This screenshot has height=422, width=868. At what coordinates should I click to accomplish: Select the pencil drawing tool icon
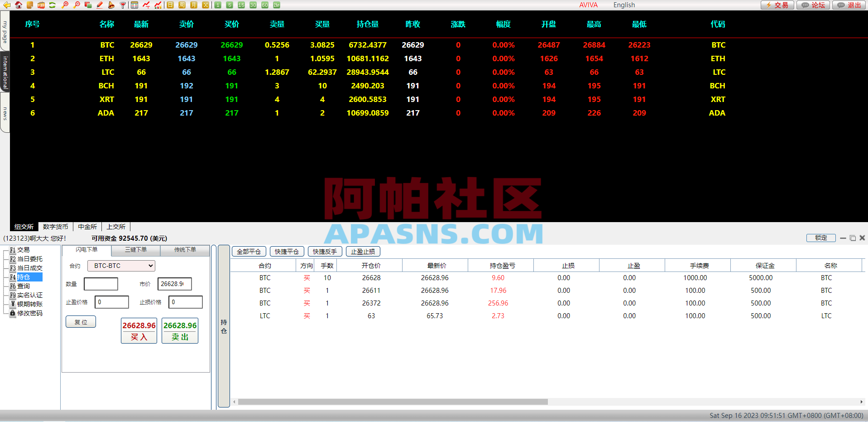(99, 5)
